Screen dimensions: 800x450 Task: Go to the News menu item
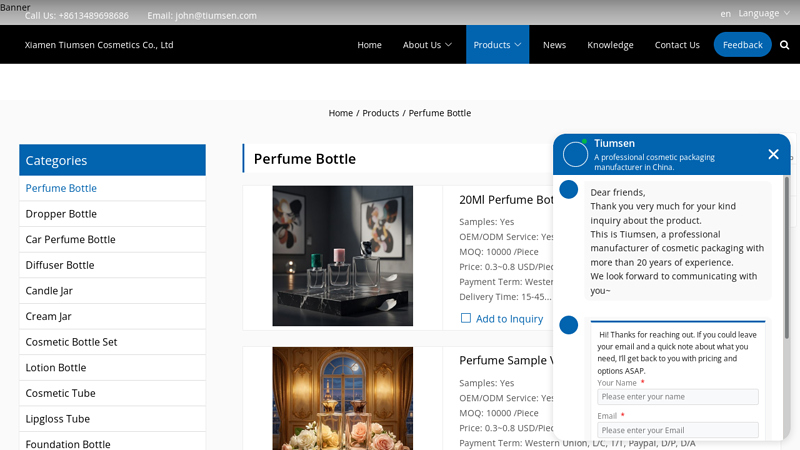(x=554, y=45)
